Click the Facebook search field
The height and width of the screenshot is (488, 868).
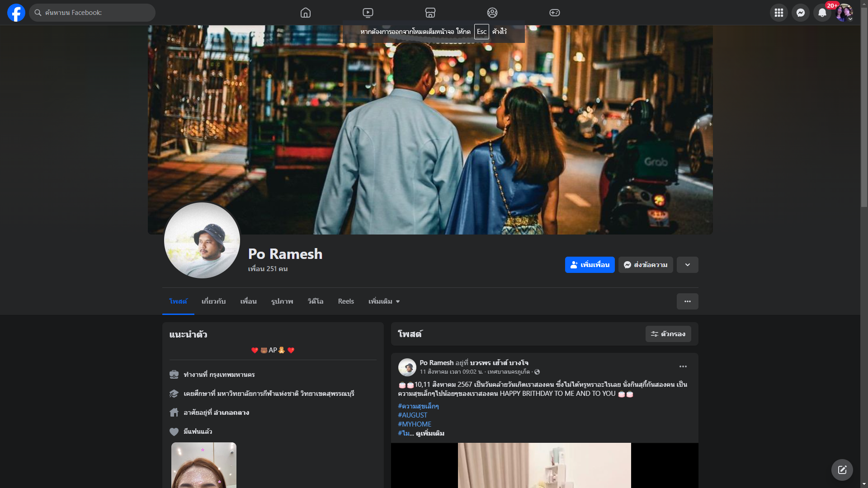(93, 13)
